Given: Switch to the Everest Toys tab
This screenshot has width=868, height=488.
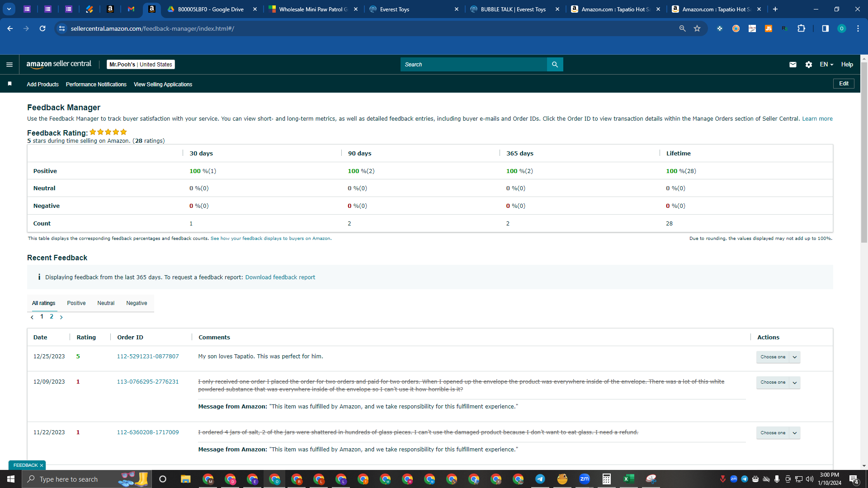Looking at the screenshot, I should [415, 9].
